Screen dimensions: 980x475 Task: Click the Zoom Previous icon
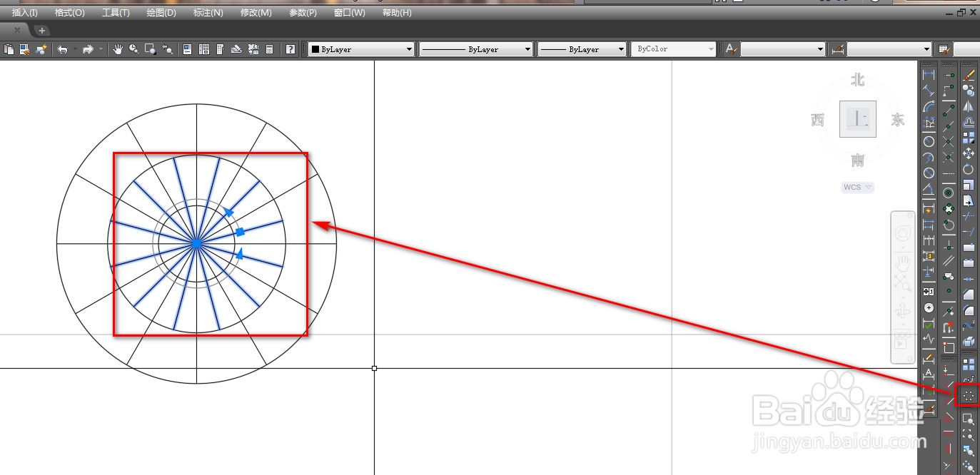click(x=167, y=49)
